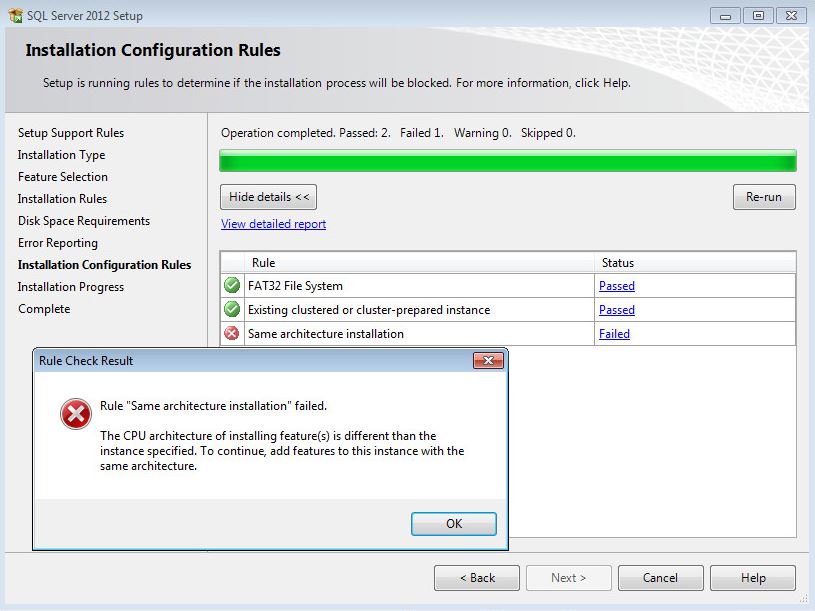
Task: Click 'Installation Configuration Rules' page heading
Action: click(153, 50)
